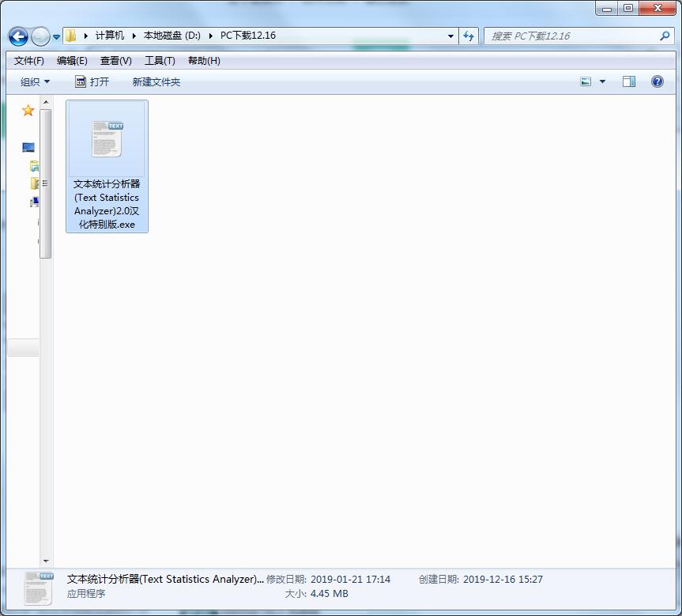The height and width of the screenshot is (616, 682).
Task: Open the change-view icon on the toolbar
Action: click(x=586, y=81)
